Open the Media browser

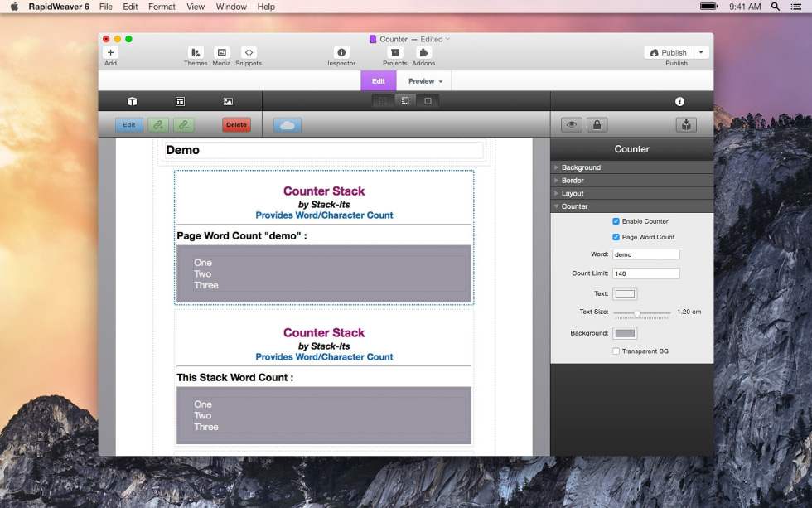(x=222, y=52)
